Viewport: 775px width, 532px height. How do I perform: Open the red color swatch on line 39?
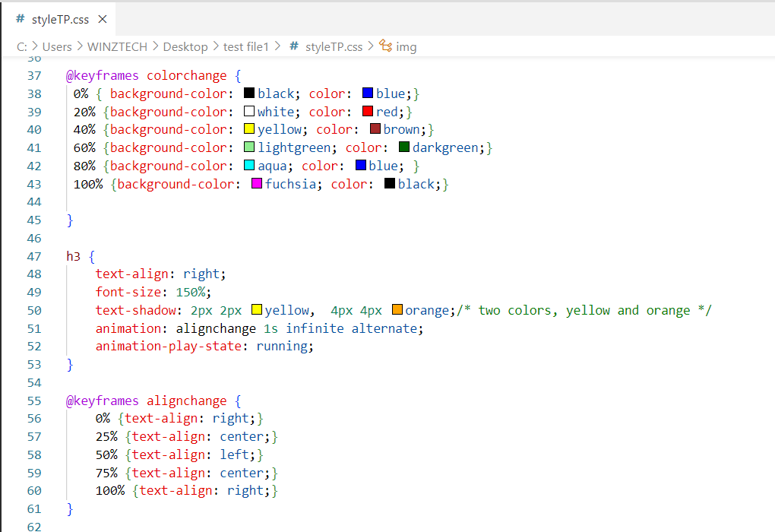(x=368, y=111)
